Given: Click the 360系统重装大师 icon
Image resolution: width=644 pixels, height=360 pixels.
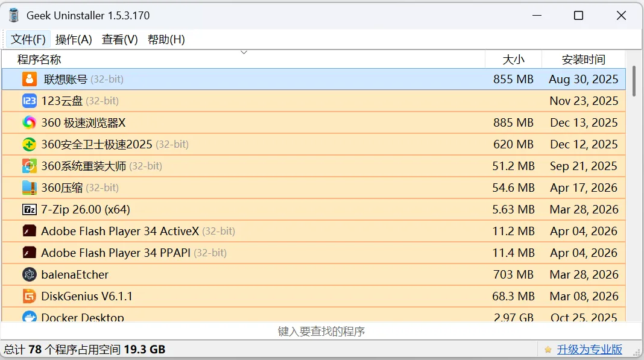Looking at the screenshot, I should point(29,166).
